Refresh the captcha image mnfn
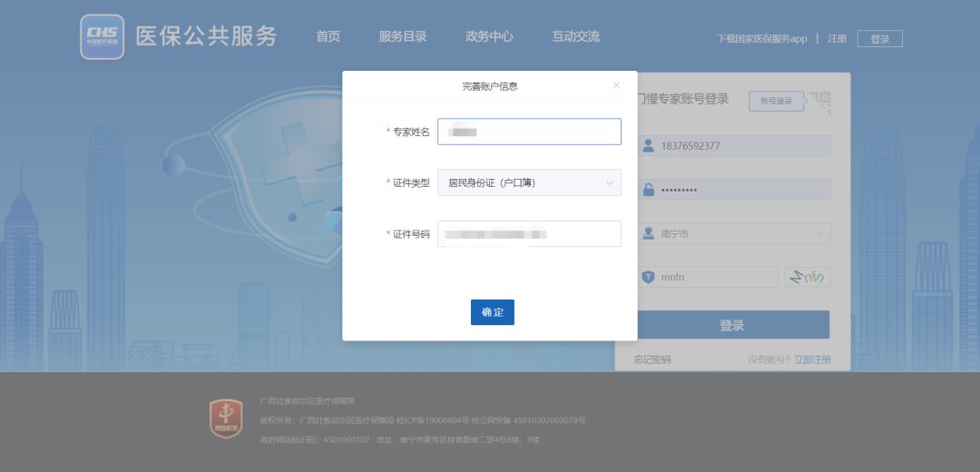Viewport: 980px width, 472px height. (x=807, y=277)
